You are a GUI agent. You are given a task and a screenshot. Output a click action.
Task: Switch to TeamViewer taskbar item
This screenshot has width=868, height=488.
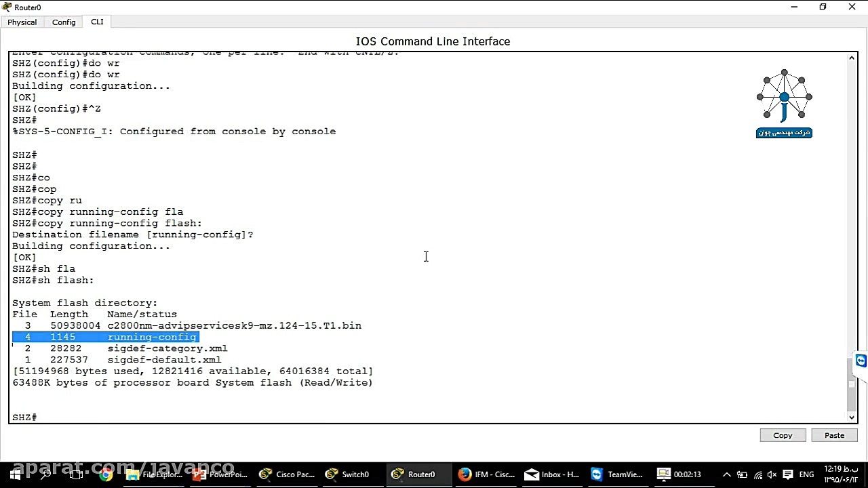(617, 474)
